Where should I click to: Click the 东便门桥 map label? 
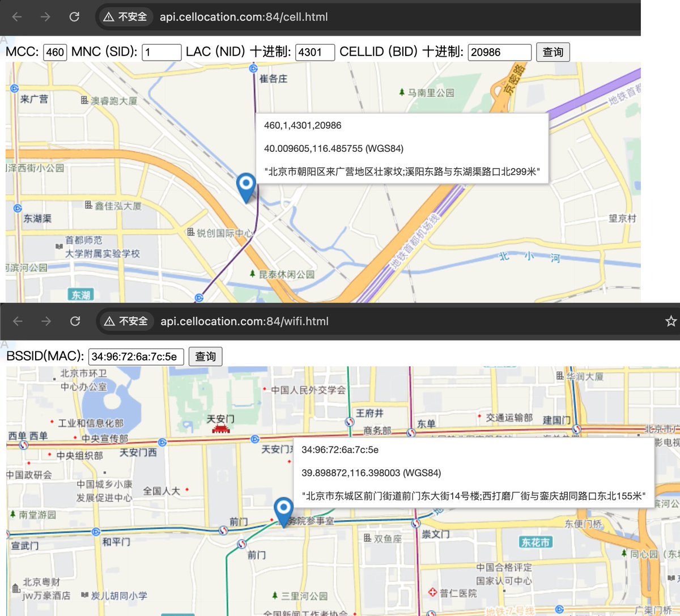(583, 524)
